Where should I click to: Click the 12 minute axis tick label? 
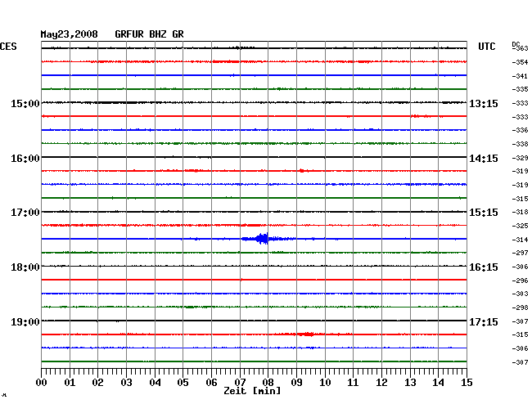tap(381, 383)
